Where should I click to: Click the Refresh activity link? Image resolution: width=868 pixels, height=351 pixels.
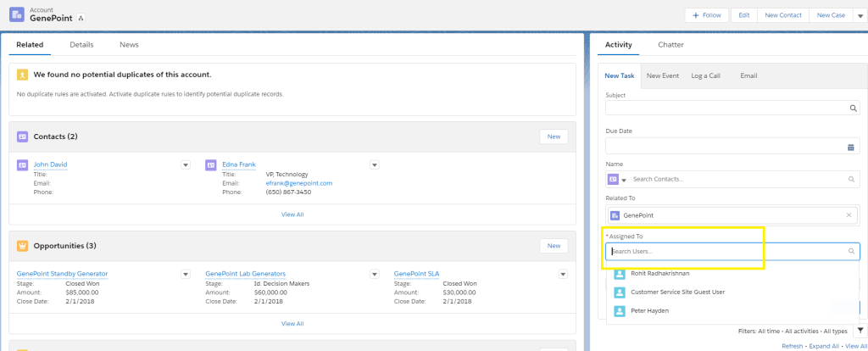click(x=793, y=346)
